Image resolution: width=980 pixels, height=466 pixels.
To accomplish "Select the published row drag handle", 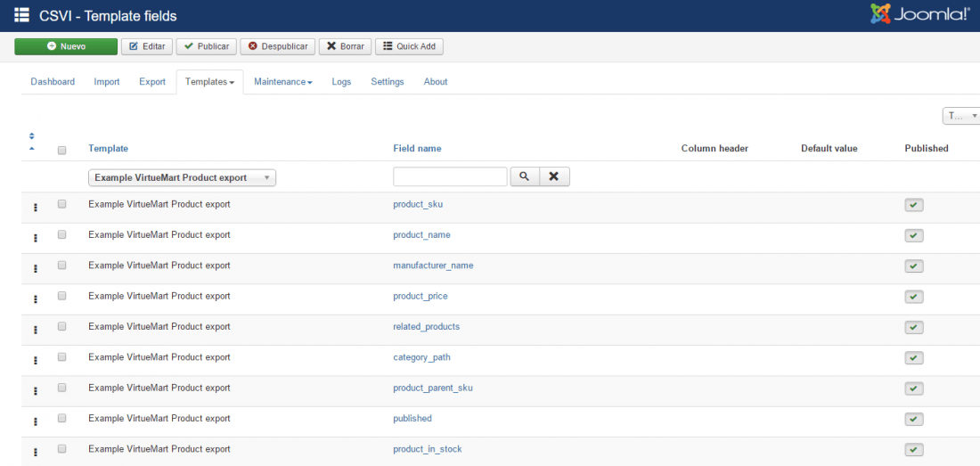I will 36,421.
